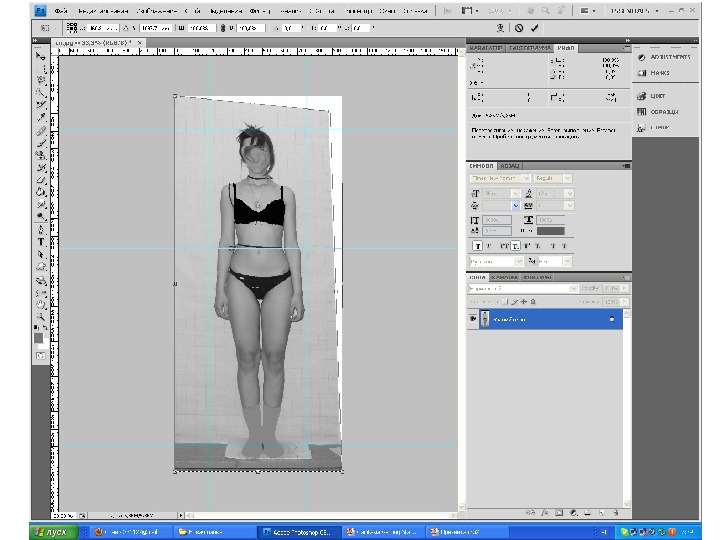Toggle Small Caps in Символ panel
The width and height of the screenshot is (720, 540).
(516, 246)
